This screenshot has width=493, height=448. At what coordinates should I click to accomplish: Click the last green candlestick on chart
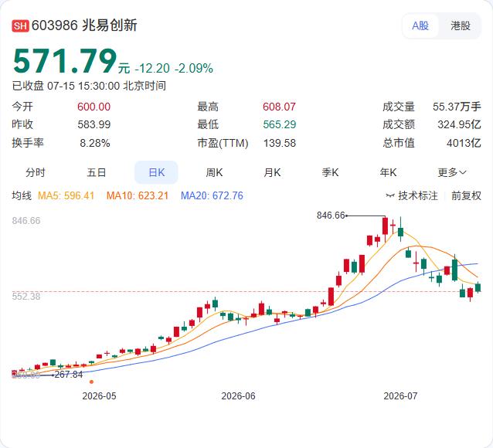[478, 287]
